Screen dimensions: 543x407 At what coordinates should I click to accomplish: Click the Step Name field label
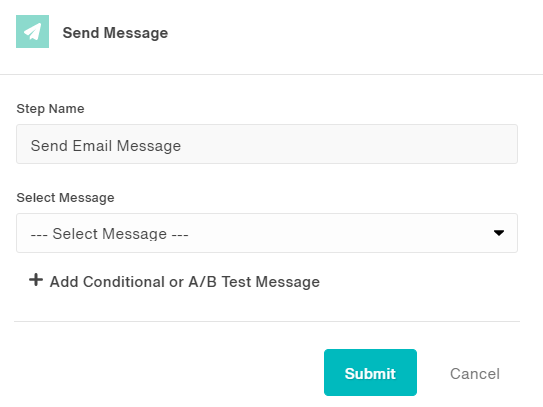click(x=50, y=109)
